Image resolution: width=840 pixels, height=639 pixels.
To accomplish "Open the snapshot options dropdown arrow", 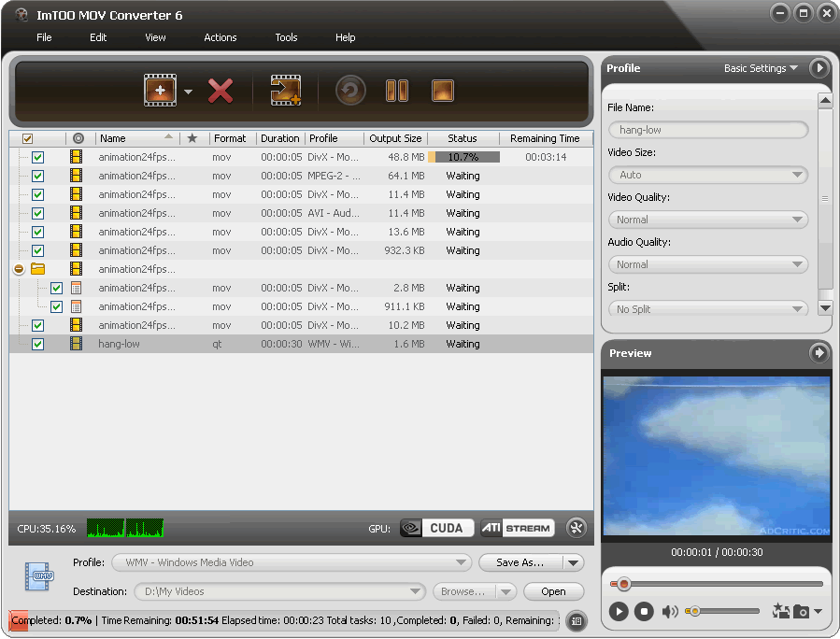I will tap(818, 611).
